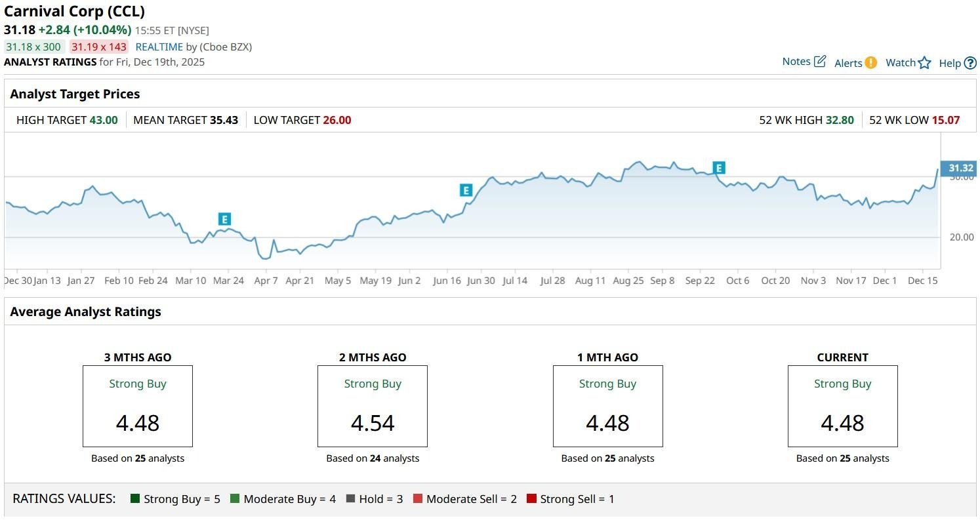
Task: Click the Moderate Sell light red swatch
Action: (x=418, y=499)
